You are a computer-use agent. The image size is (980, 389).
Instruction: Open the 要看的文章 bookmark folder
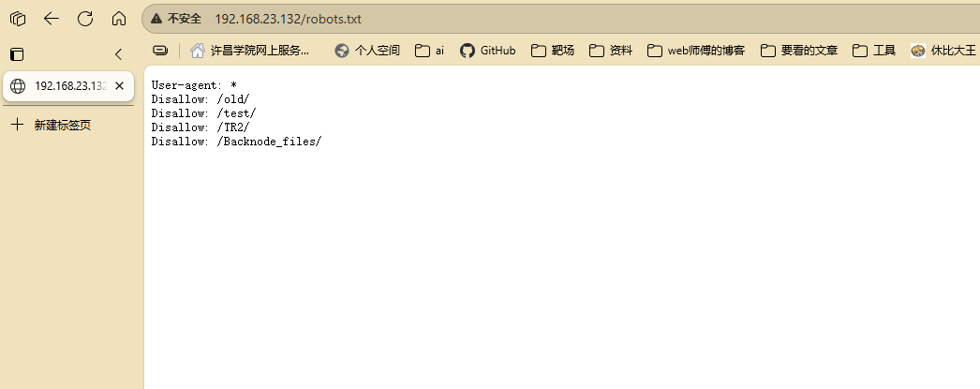coord(799,51)
